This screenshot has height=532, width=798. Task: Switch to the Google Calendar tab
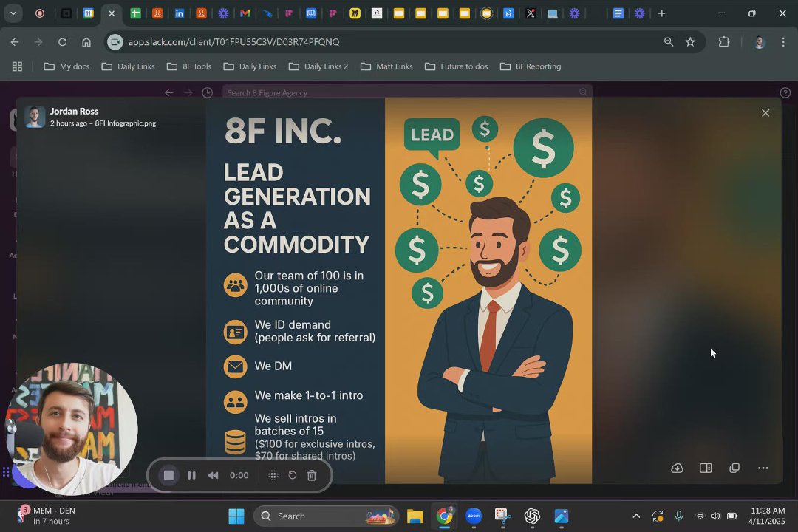[x=88, y=14]
